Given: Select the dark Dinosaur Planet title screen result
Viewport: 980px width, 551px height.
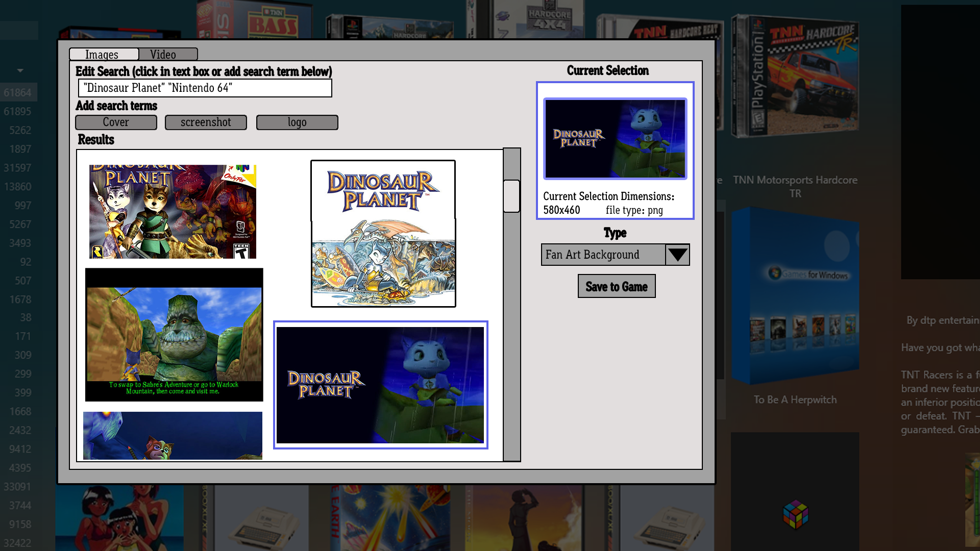Looking at the screenshot, I should coord(380,385).
